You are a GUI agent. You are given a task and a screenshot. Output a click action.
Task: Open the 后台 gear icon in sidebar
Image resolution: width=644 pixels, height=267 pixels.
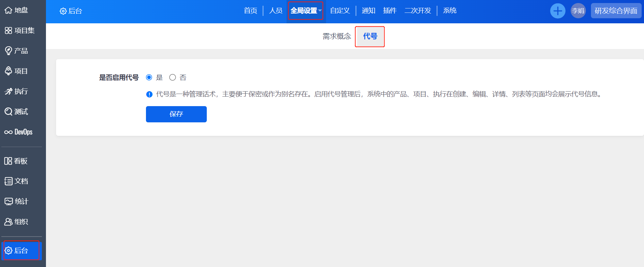8,250
